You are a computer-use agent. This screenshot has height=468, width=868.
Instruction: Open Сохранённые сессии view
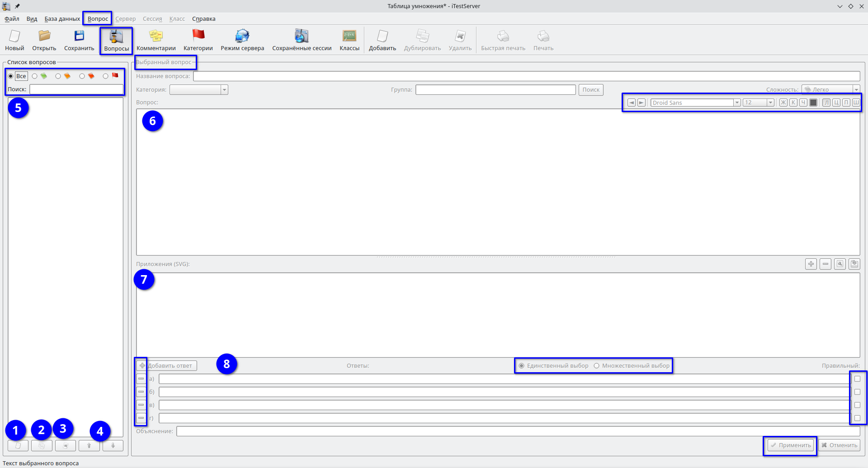302,40
